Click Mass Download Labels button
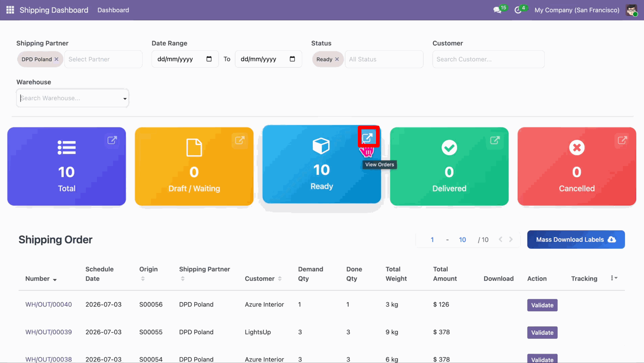 click(x=576, y=240)
